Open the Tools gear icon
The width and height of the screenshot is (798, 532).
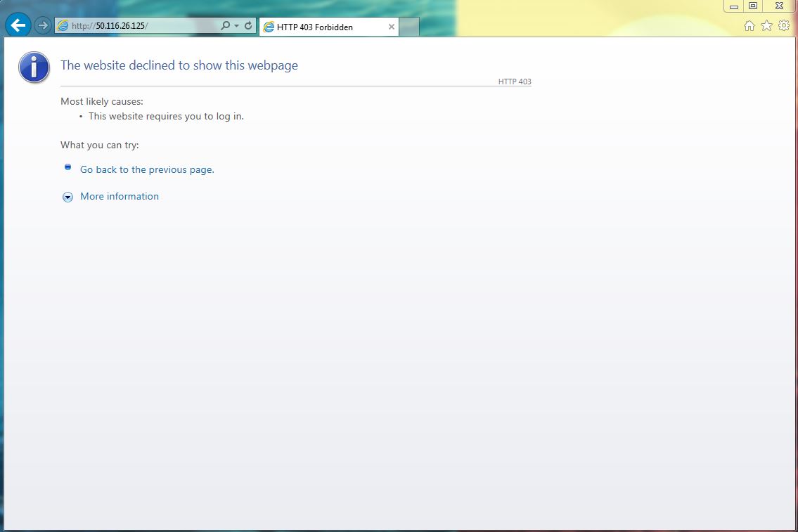pyautogui.click(x=784, y=25)
